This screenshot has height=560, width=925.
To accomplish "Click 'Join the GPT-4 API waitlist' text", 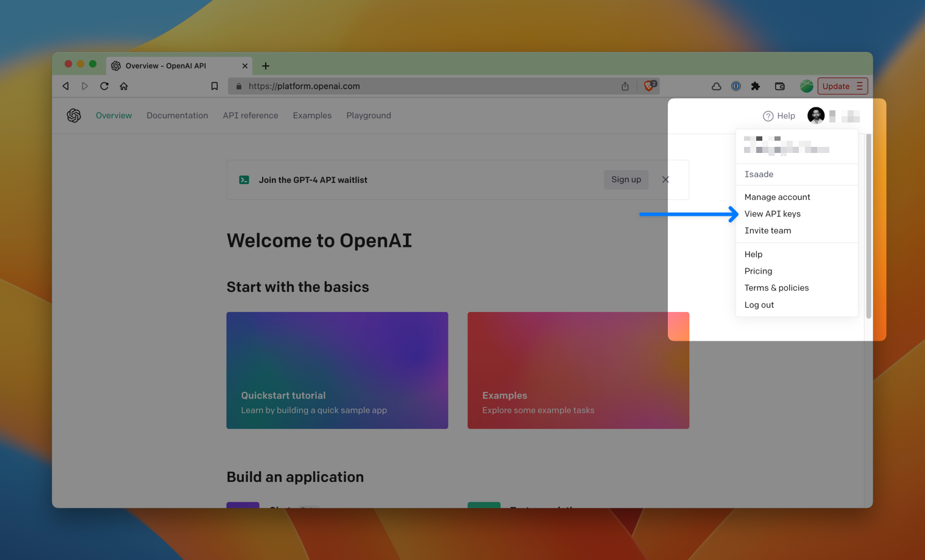I will 313,180.
